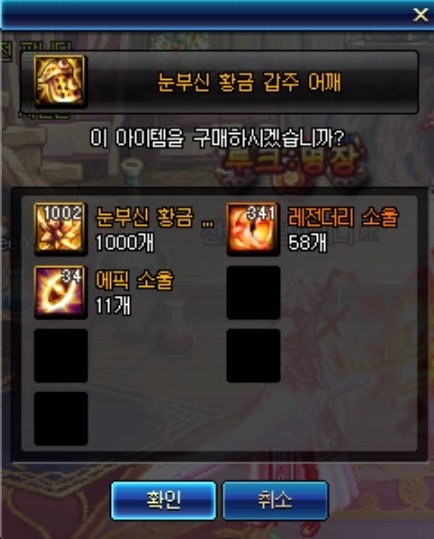Click the dark blue dialog title bar
Viewport: 434px width, 539px height.
pos(206,15)
